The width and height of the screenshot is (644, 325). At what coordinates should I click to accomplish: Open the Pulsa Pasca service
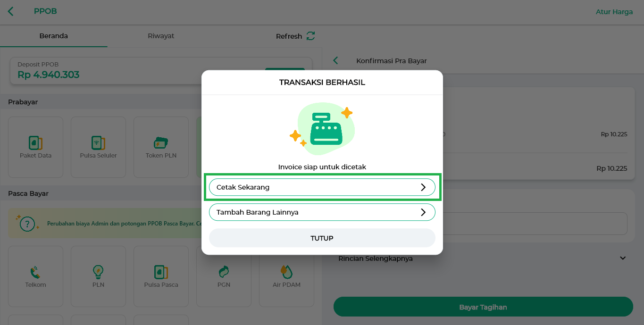(161, 276)
